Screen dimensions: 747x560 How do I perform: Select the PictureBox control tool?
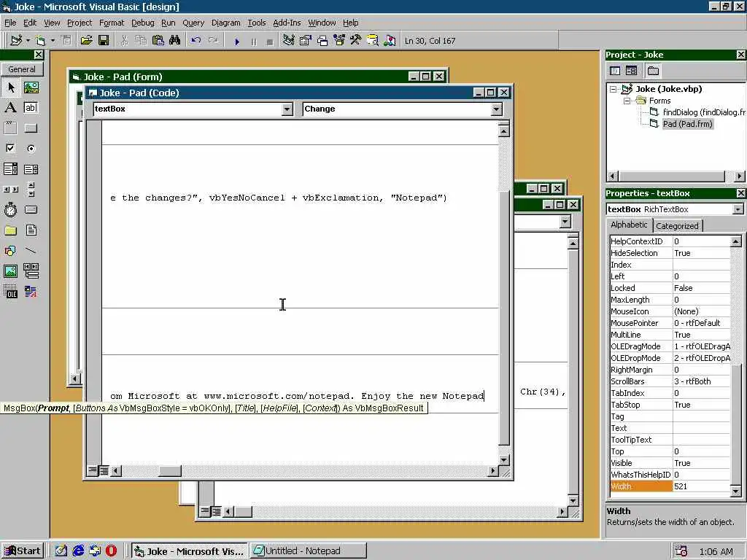pos(31,87)
